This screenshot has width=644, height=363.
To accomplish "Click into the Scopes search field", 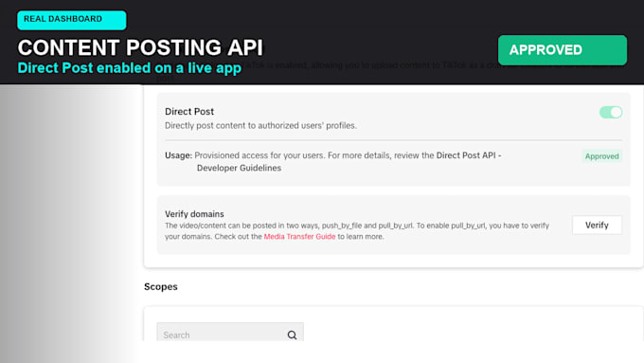I will [x=230, y=333].
